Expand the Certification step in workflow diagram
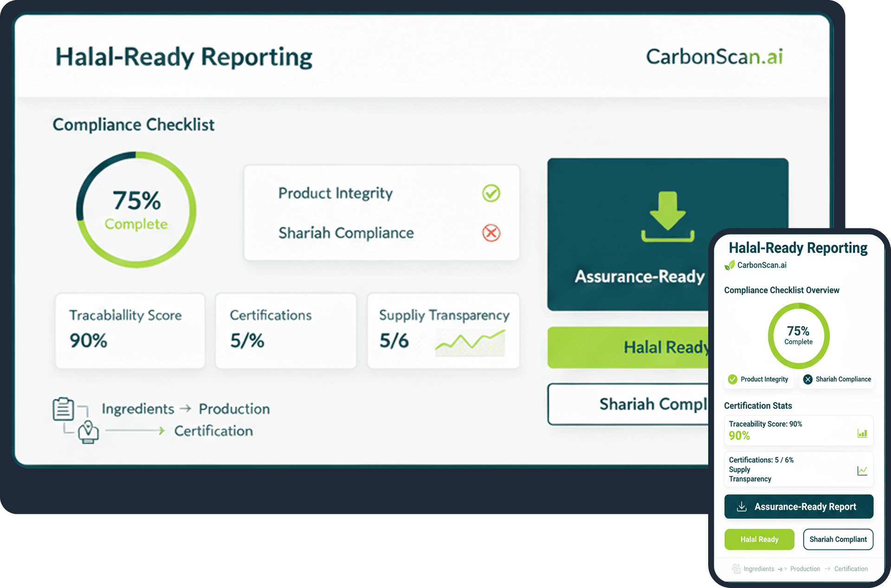Viewport: 891px width, 588px height. 213,431
